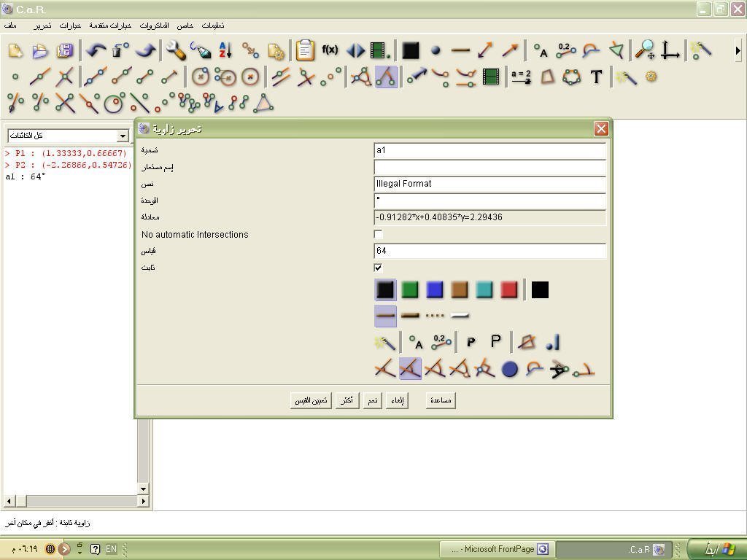Open the خيارات متقدمة menu

pos(110,26)
